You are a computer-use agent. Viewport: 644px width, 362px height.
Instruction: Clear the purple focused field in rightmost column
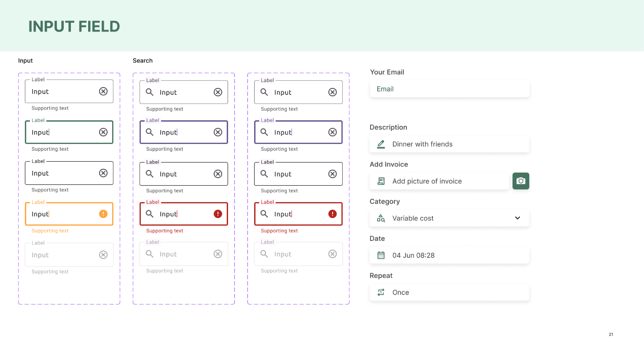point(333,132)
